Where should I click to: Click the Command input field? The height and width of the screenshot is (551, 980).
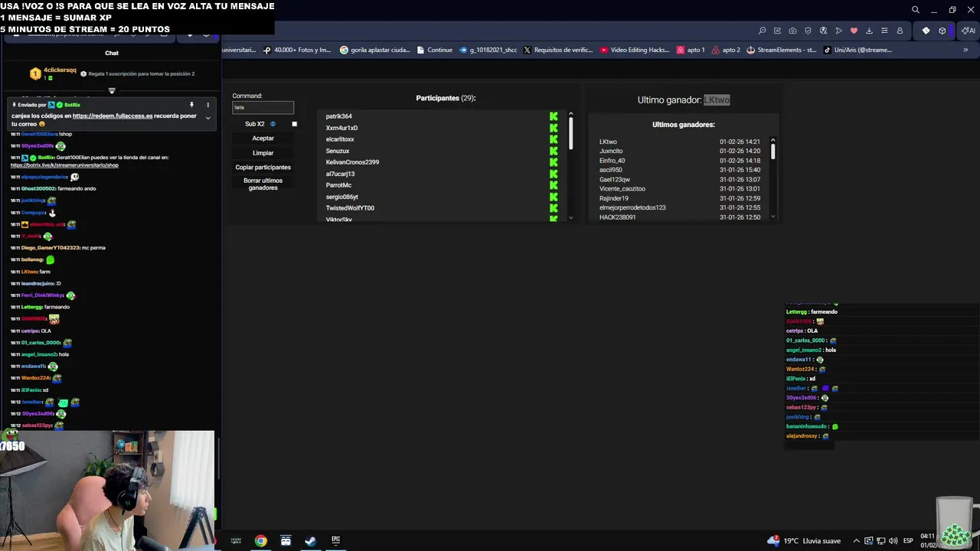click(263, 107)
